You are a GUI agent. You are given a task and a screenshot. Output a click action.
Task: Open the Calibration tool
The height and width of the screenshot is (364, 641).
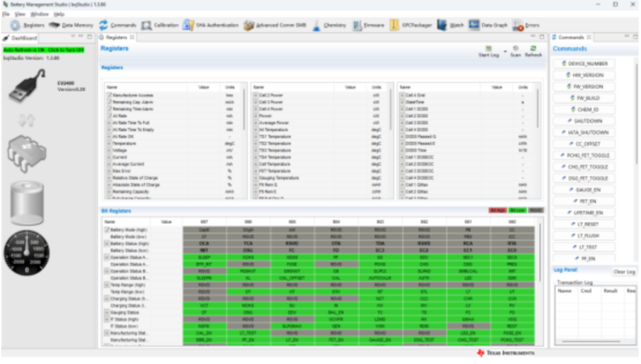click(160, 25)
